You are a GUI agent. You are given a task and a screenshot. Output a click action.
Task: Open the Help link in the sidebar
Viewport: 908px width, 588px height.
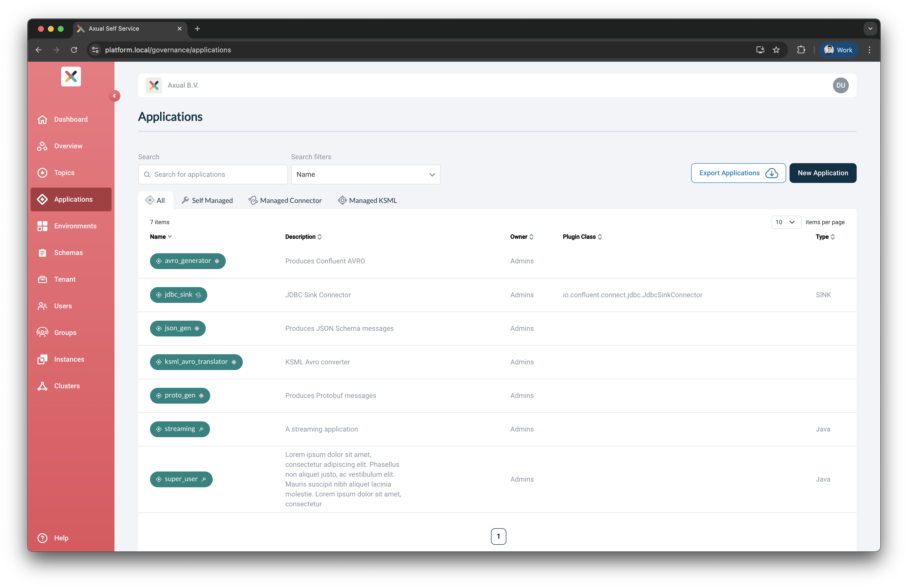pos(61,538)
